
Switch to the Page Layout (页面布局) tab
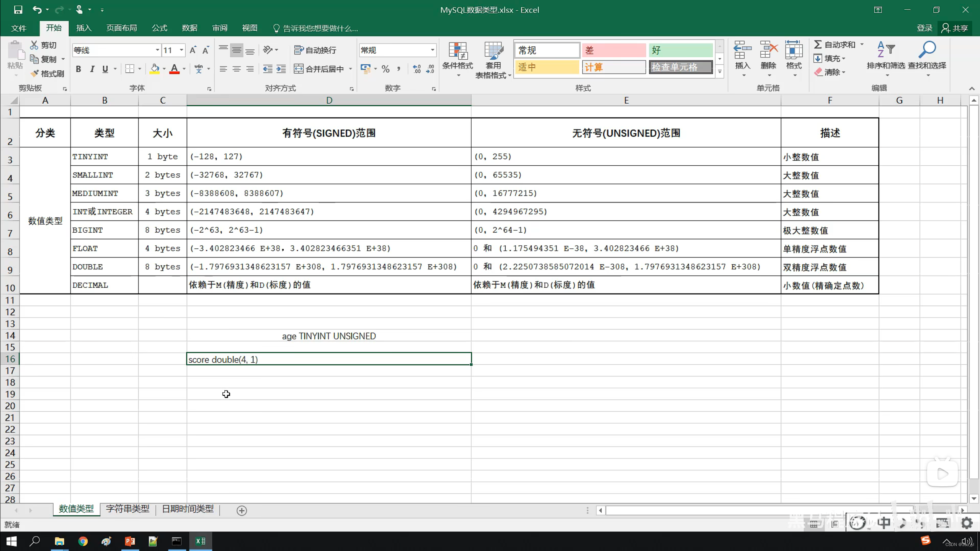coord(121,28)
